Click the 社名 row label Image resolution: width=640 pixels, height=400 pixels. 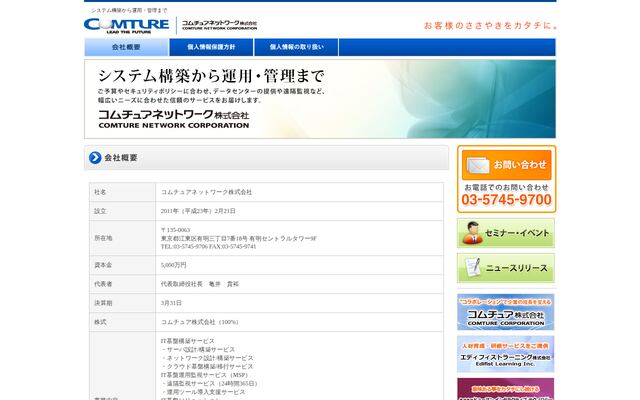click(100, 192)
